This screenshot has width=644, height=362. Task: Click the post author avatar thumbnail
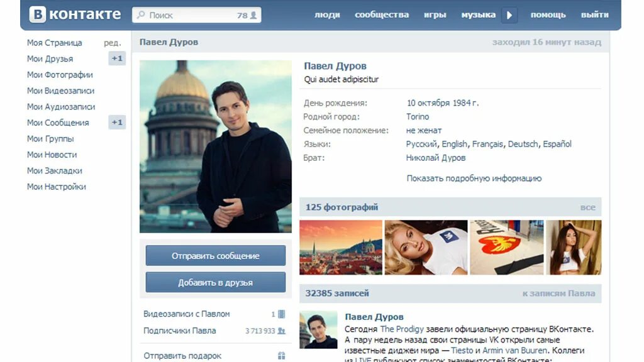click(x=318, y=330)
